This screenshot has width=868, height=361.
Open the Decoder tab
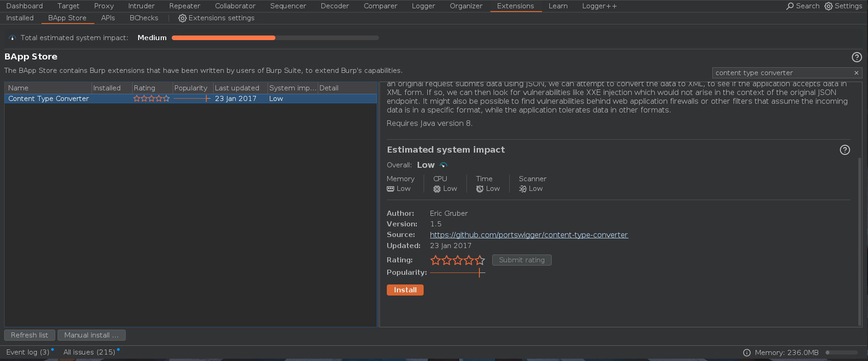[335, 6]
